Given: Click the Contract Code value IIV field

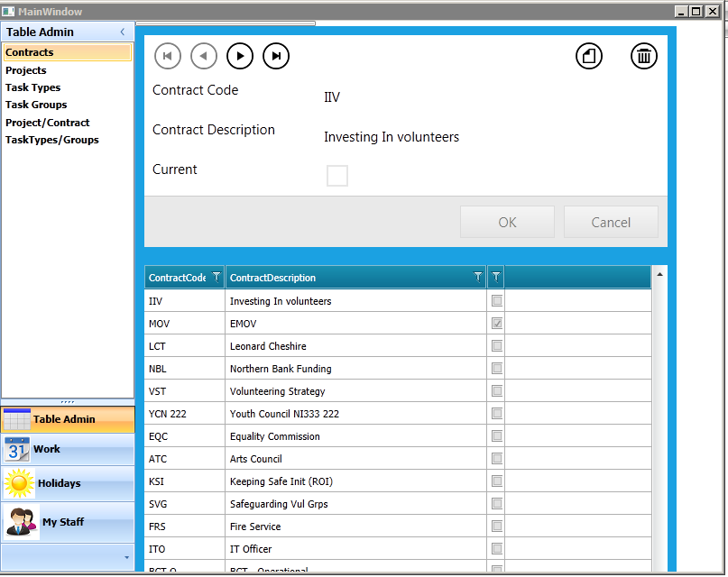Looking at the screenshot, I should (332, 97).
